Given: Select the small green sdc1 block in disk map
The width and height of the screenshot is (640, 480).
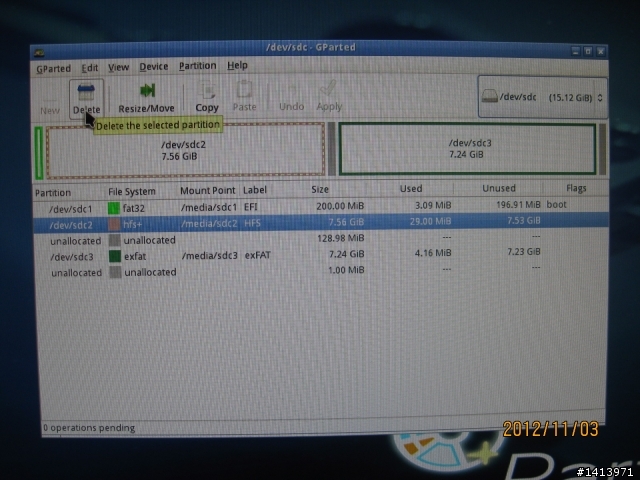Looking at the screenshot, I should pos(39,153).
